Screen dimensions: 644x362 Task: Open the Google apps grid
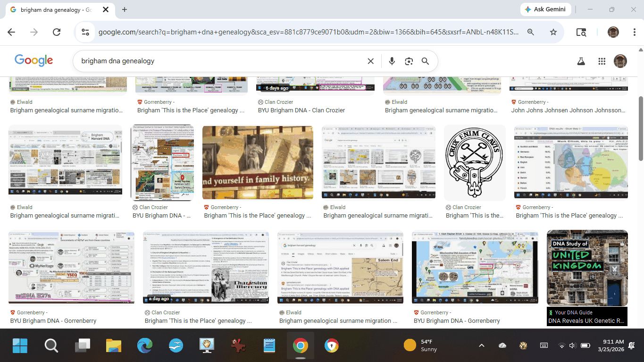pyautogui.click(x=602, y=61)
